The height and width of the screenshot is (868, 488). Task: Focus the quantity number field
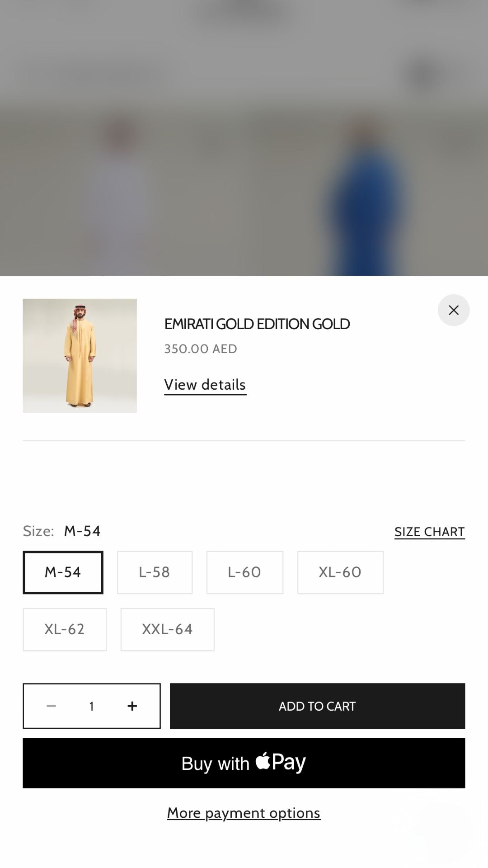tap(92, 706)
